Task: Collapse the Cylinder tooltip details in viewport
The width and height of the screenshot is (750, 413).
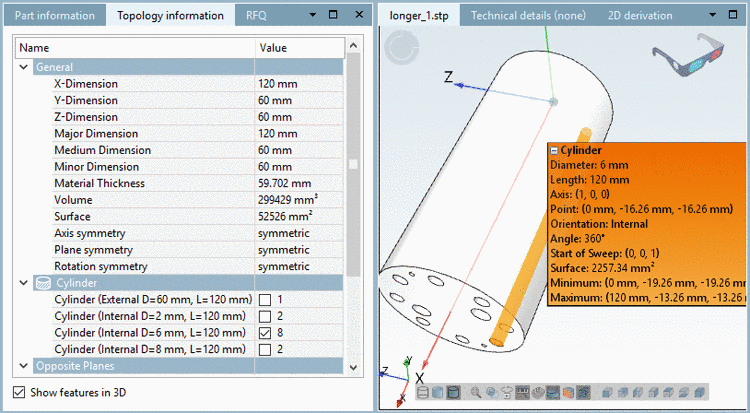Action: 554,150
